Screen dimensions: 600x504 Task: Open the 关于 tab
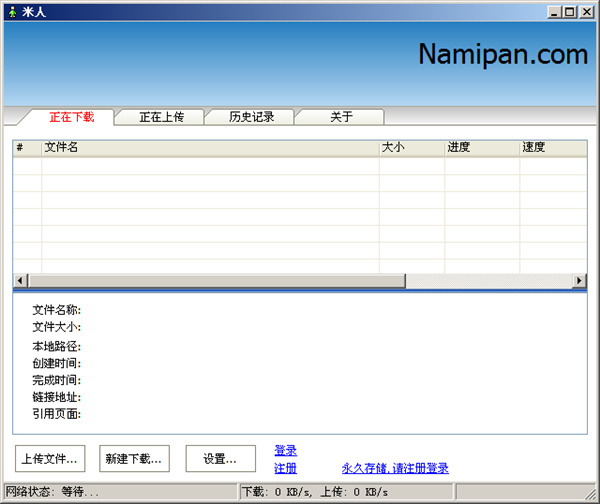(341, 117)
